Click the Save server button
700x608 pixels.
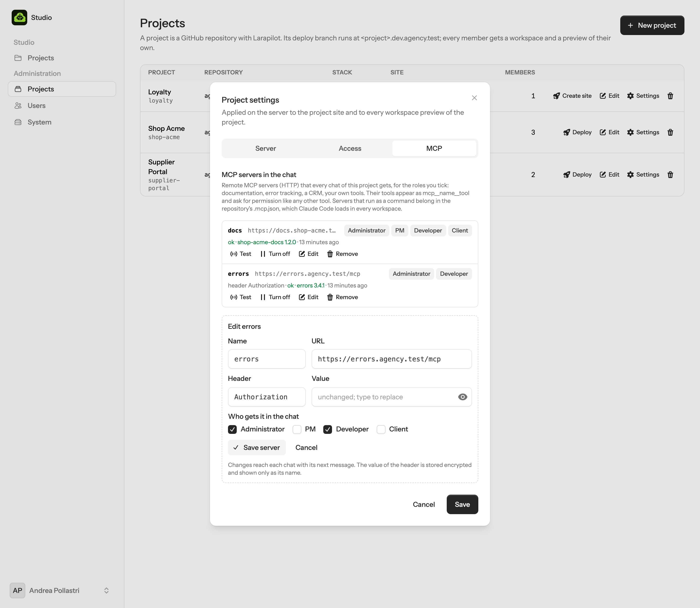point(257,447)
